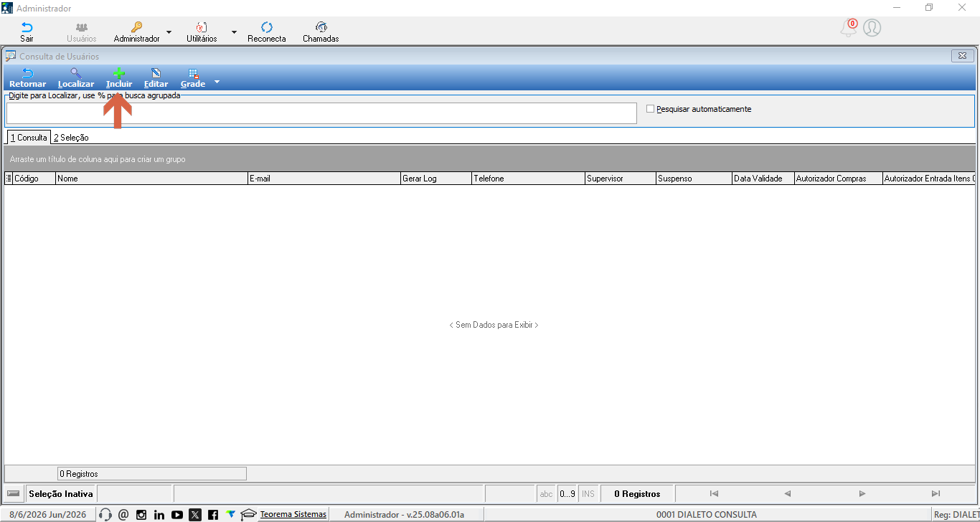The image size is (980, 522).
Task: Open the Administrador key icon
Action: point(136,27)
